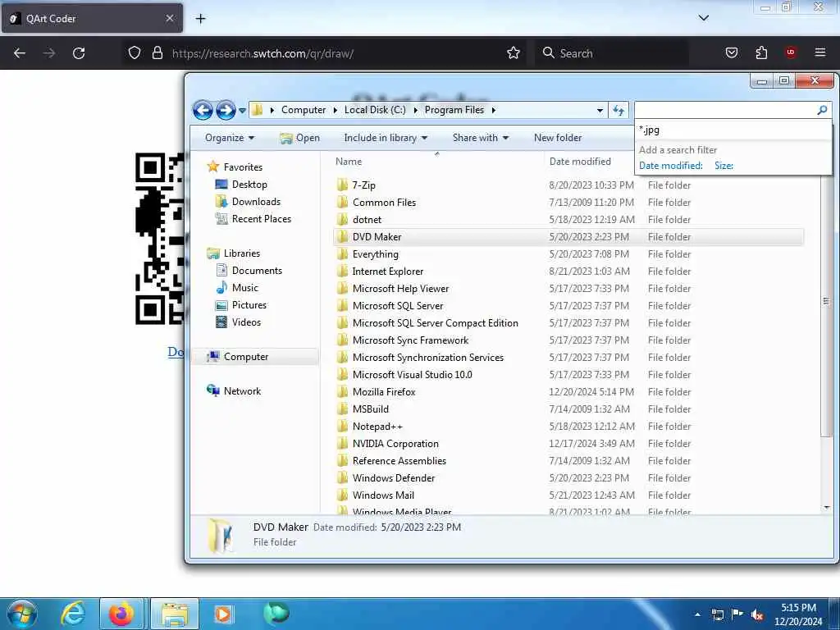Select the Notepad++ folder icon

342,427
